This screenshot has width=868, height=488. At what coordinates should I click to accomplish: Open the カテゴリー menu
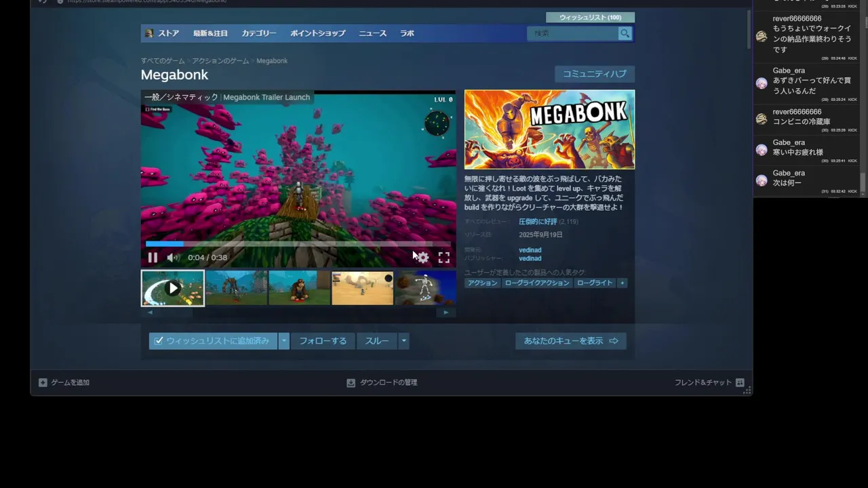click(259, 33)
